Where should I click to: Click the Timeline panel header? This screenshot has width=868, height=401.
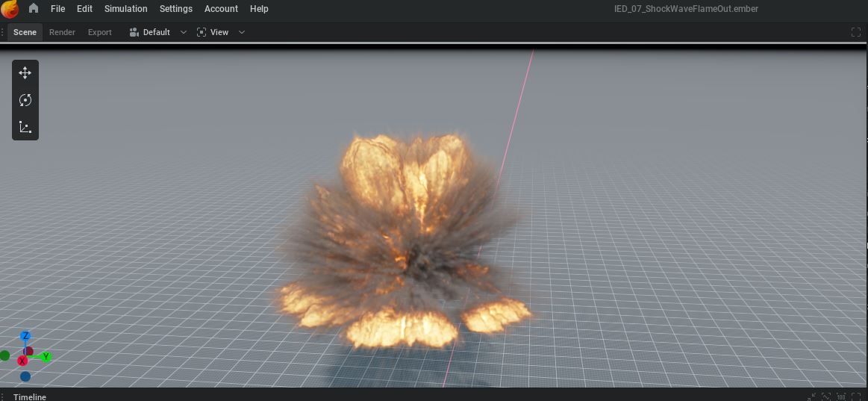click(x=30, y=397)
